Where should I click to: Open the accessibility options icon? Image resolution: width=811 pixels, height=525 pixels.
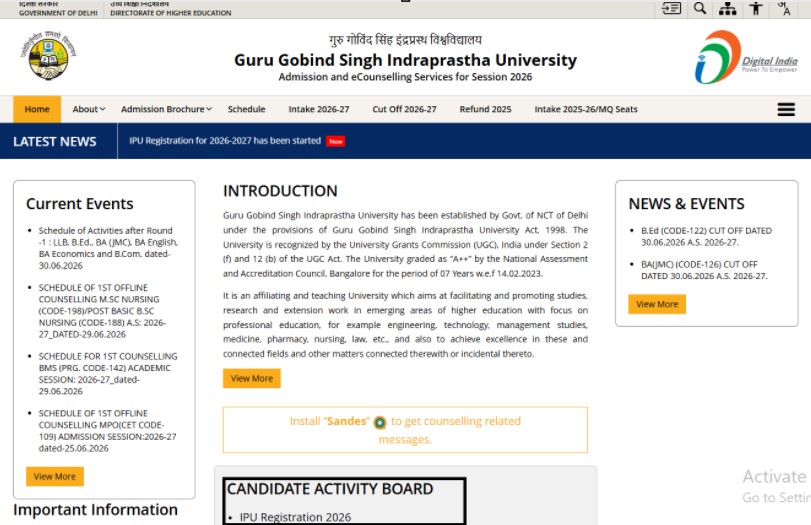coord(756,8)
